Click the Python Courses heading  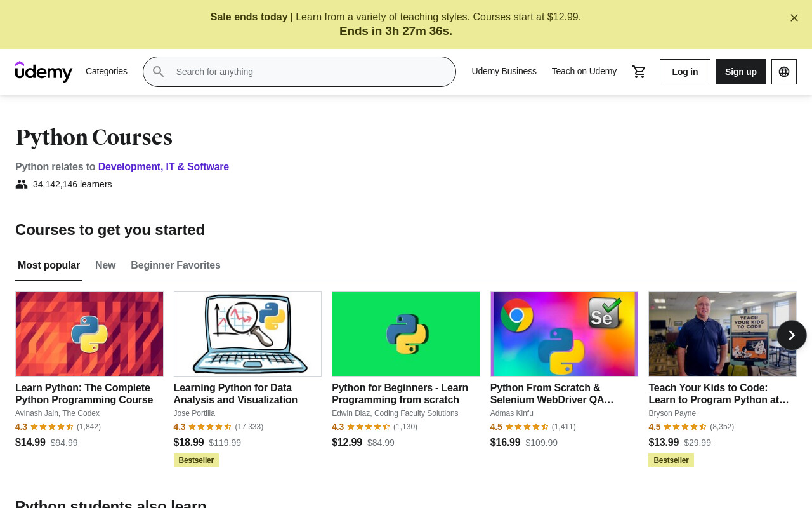tap(94, 137)
